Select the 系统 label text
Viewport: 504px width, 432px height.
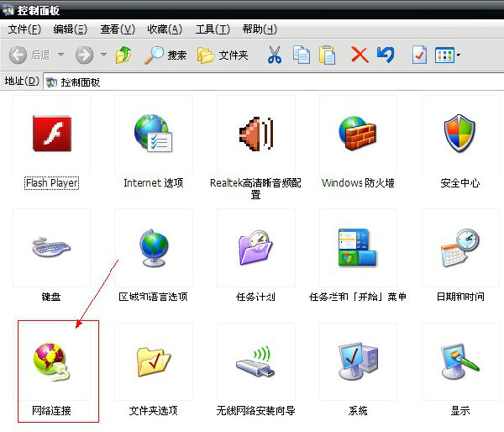pyautogui.click(x=358, y=411)
